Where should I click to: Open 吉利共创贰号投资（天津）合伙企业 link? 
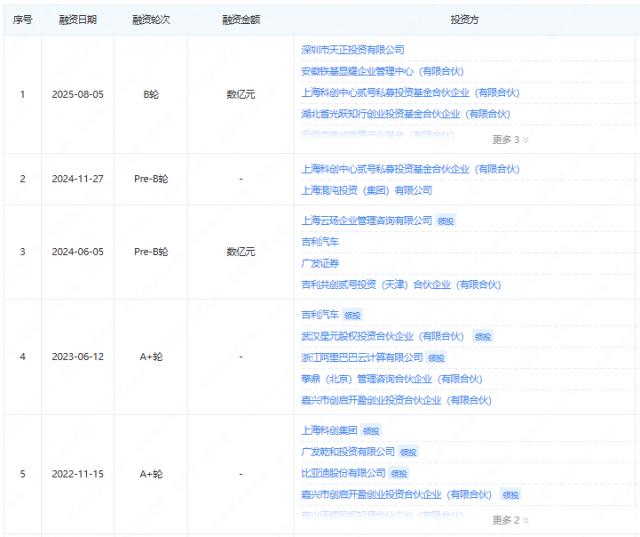pyautogui.click(x=401, y=284)
